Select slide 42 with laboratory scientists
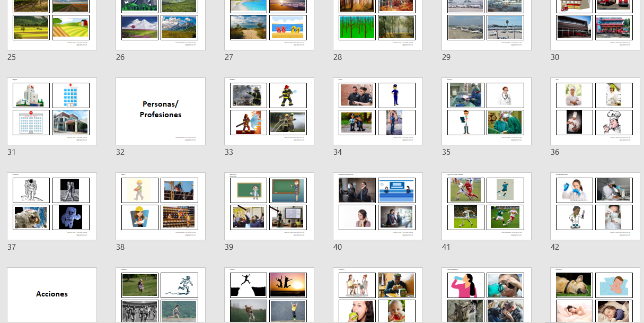 (595, 206)
